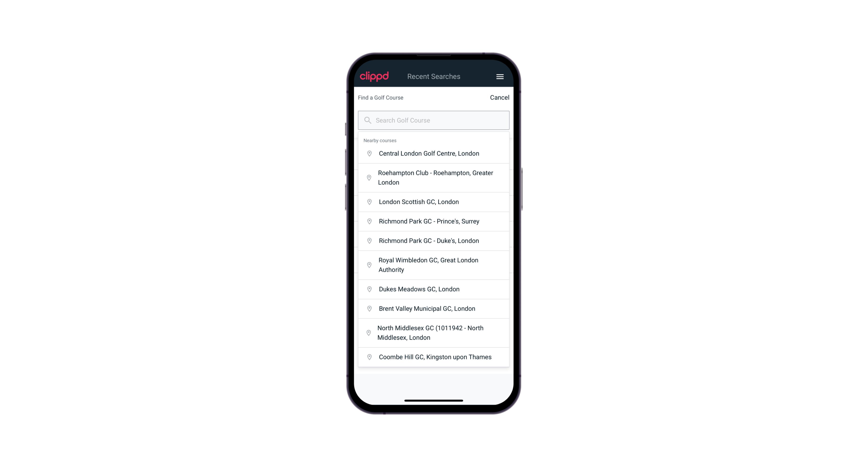Tap the hamburger menu icon

[500, 76]
